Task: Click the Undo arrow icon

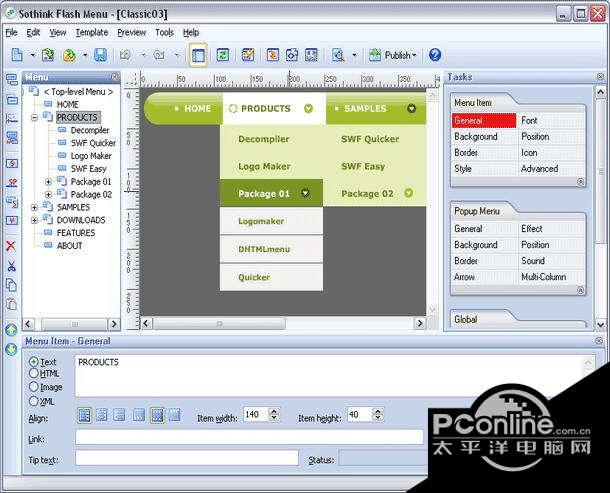Action: (125, 55)
